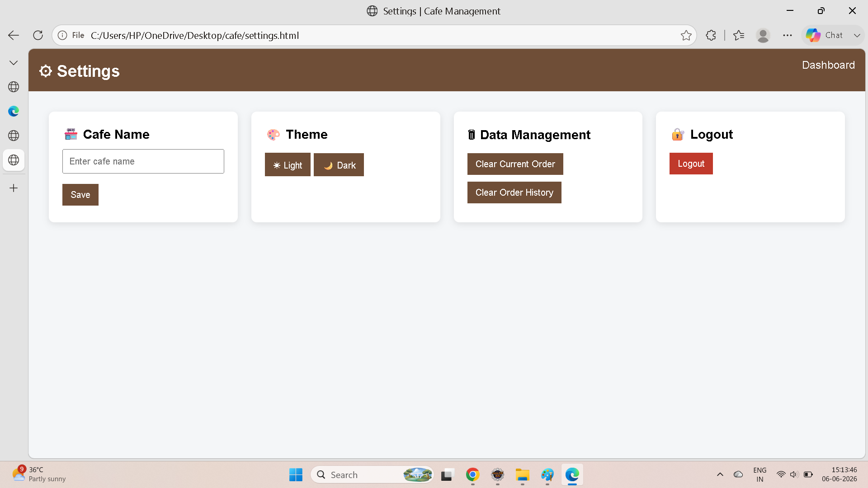The width and height of the screenshot is (868, 488).
Task: Click Clear Current Order button
Action: point(515,164)
